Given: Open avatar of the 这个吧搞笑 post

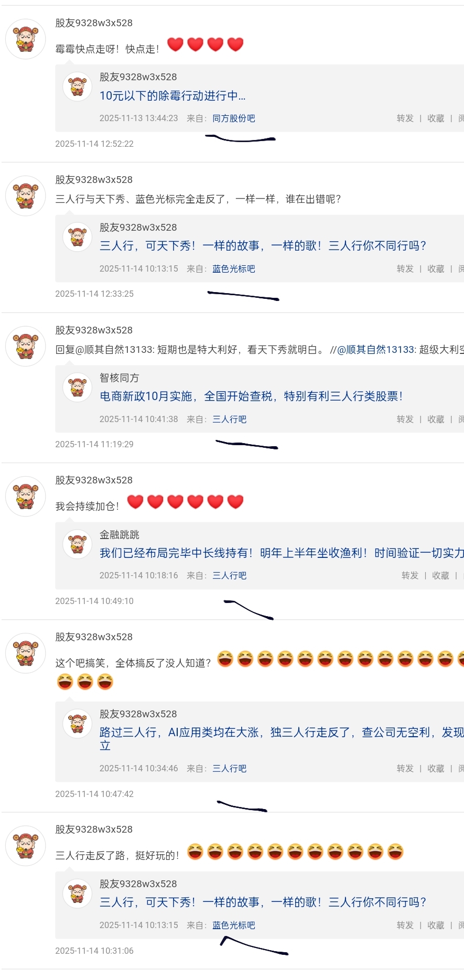Looking at the screenshot, I should pos(26,653).
